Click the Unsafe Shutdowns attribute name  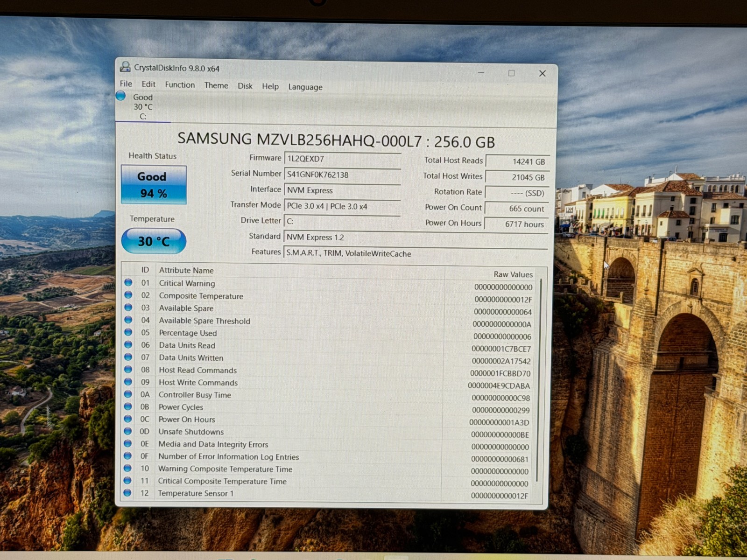191,432
